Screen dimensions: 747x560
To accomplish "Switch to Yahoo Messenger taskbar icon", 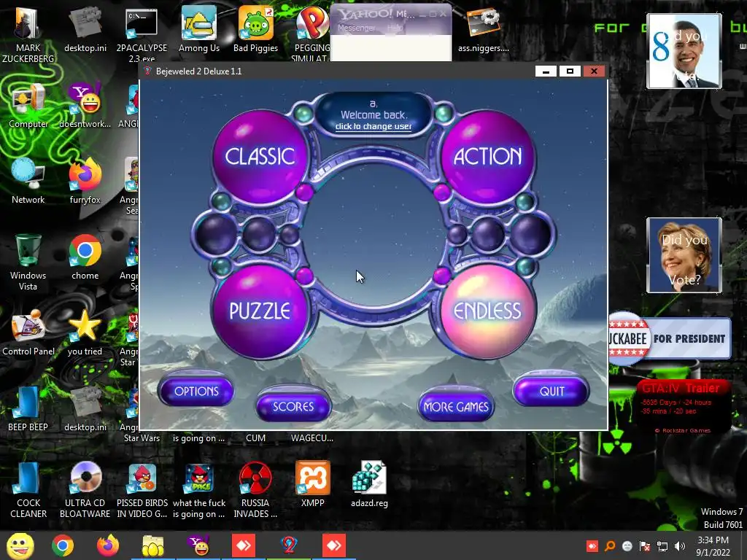I will pyautogui.click(x=198, y=545).
